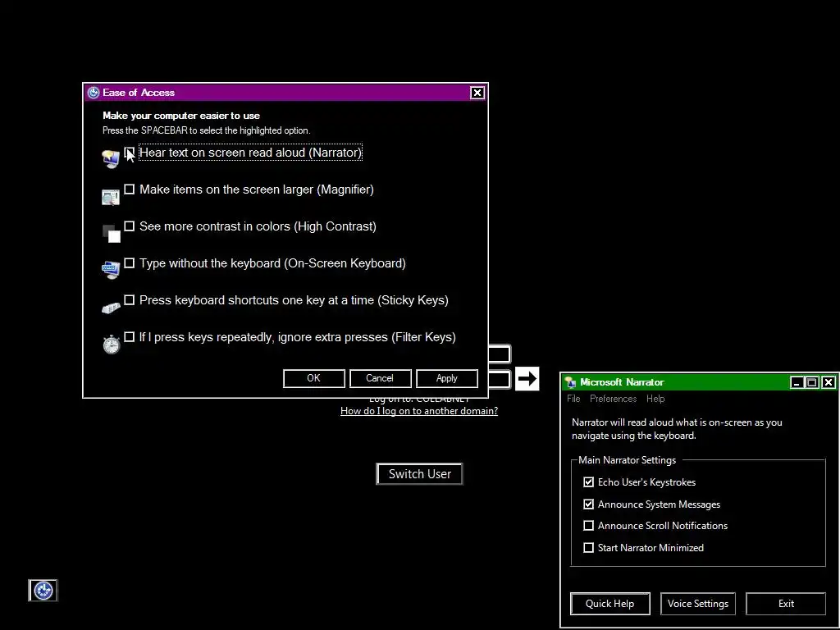Open the Ease of Access button at bottom-left corner
Viewport: 840px width, 630px height.
click(43, 591)
